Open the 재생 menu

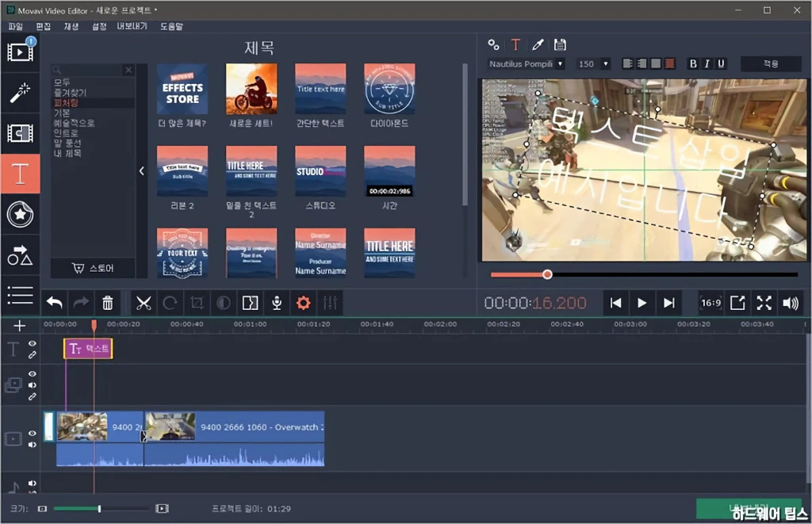click(x=71, y=26)
